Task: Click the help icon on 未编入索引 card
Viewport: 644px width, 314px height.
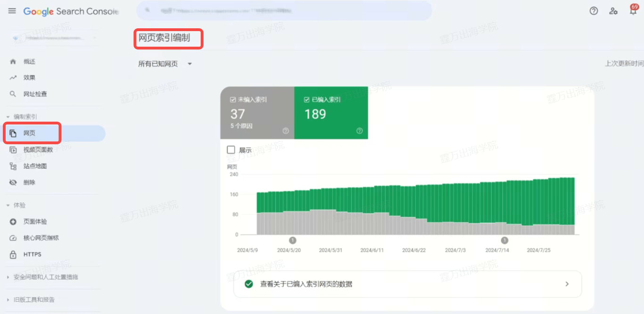Action: (x=285, y=131)
